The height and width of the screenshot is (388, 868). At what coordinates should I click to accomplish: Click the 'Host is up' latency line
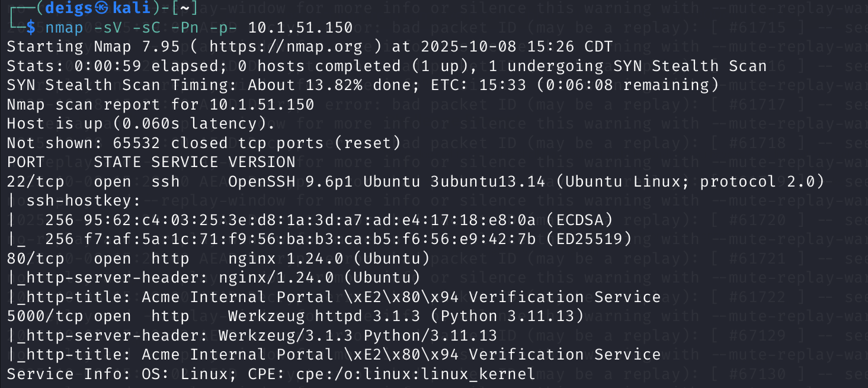pyautogui.click(x=141, y=123)
